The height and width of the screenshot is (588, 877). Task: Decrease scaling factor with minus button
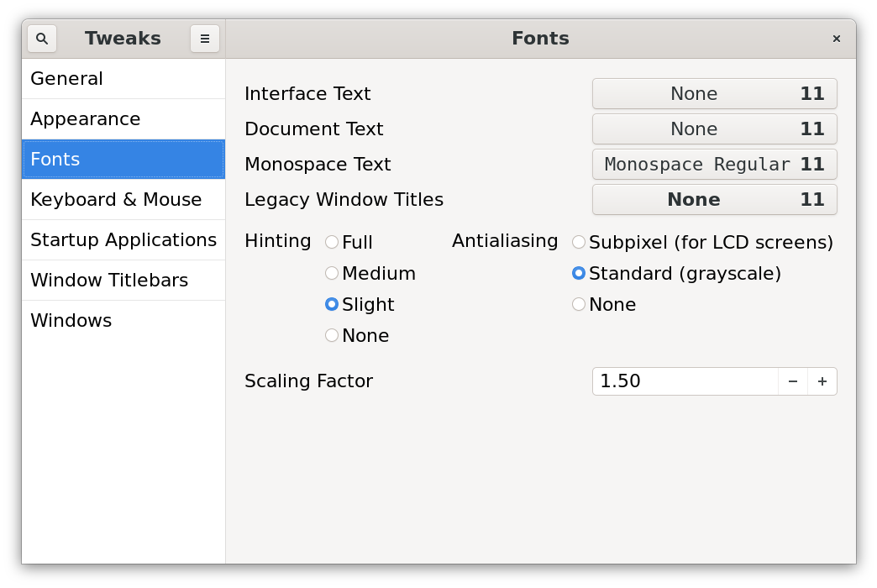tap(793, 381)
